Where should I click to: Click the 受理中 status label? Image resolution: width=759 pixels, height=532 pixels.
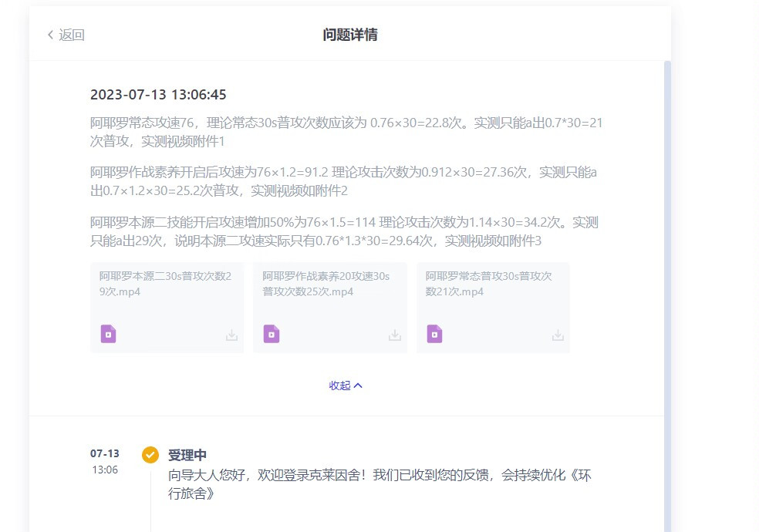[x=187, y=455]
